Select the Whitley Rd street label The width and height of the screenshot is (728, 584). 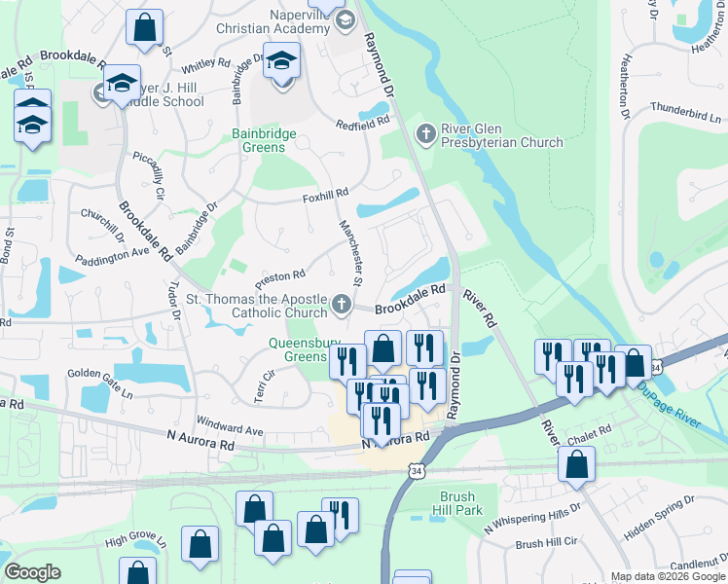[x=205, y=65]
